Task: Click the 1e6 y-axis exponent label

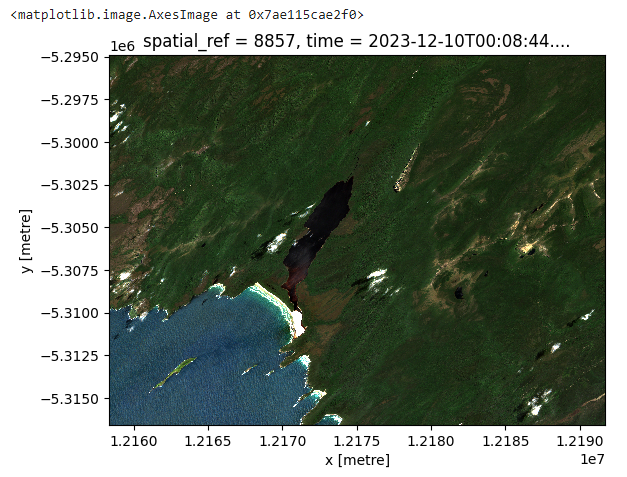Action: [x=122, y=46]
